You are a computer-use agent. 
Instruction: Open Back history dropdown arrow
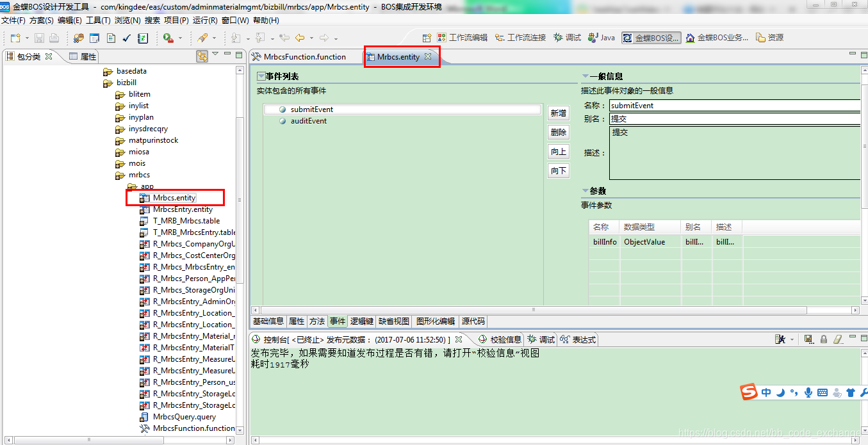pyautogui.click(x=311, y=38)
